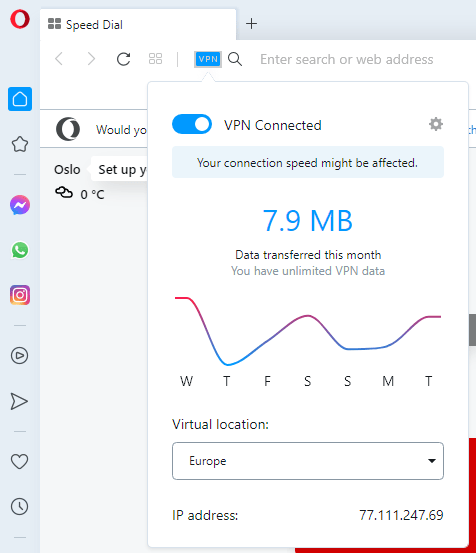Open Instagram in sidebar
Image resolution: width=476 pixels, height=553 pixels.
pyautogui.click(x=20, y=295)
